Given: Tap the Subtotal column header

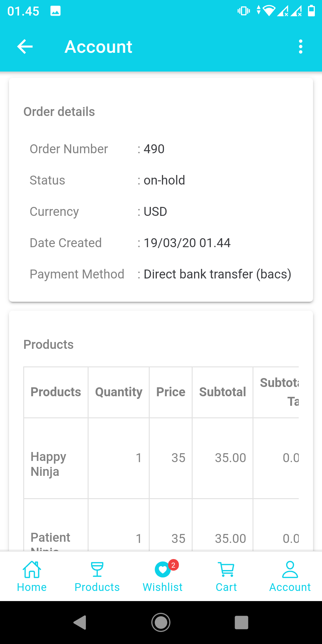Looking at the screenshot, I should point(223,392).
